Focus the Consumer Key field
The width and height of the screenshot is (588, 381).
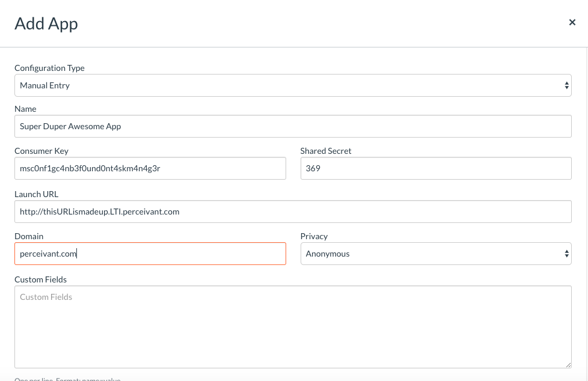(x=150, y=168)
